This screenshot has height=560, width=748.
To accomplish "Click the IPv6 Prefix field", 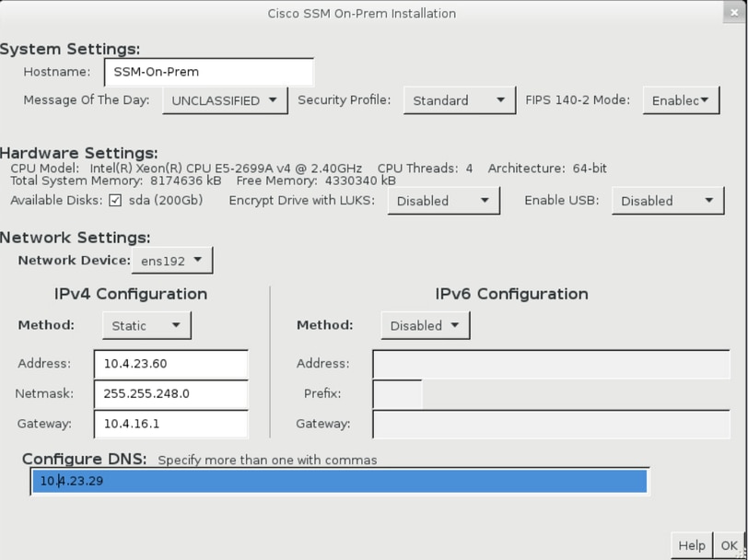I will coord(397,394).
